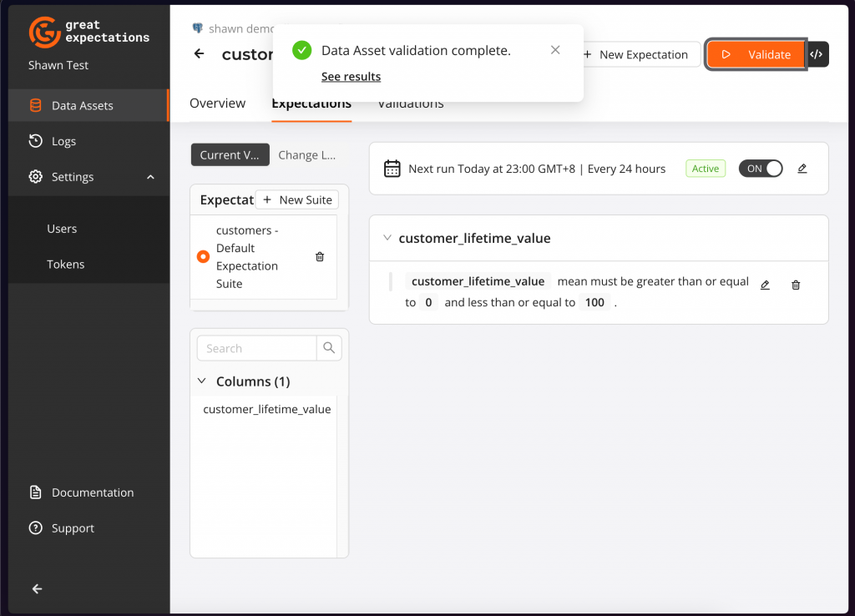Select the customers Default Expectation Suite radio
Image resolution: width=855 pixels, height=616 pixels.
pos(203,257)
